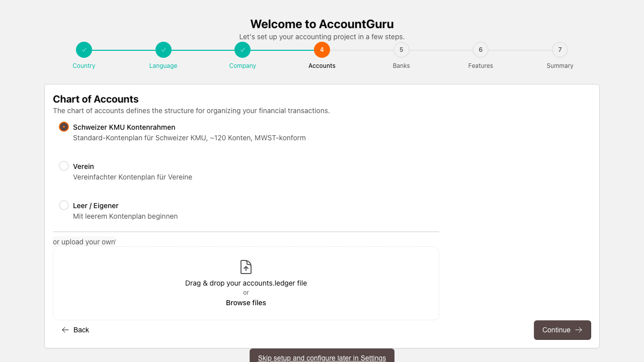Screen dimensions: 644x362
Task: Click the Chart of Accounts heading
Action: click(96, 99)
